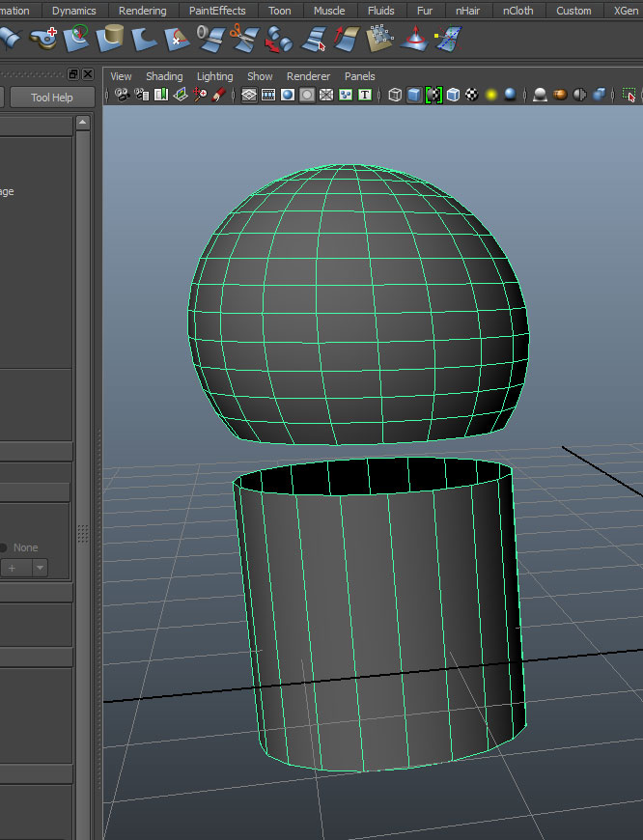The image size is (643, 840).
Task: Click the Grease Pencil icon
Action: (218, 95)
